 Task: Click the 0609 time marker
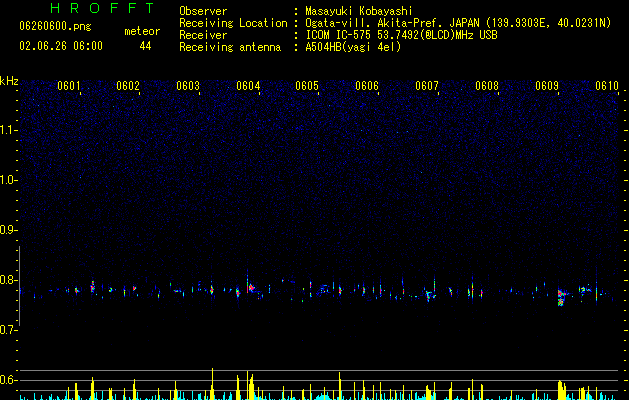(547, 86)
